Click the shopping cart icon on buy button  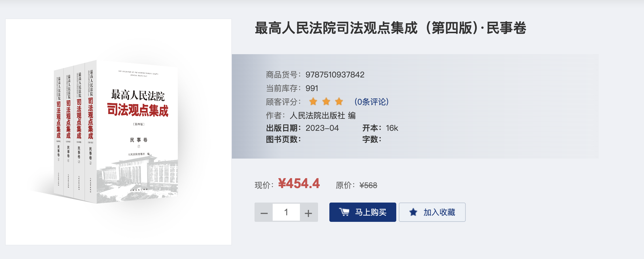(x=344, y=212)
